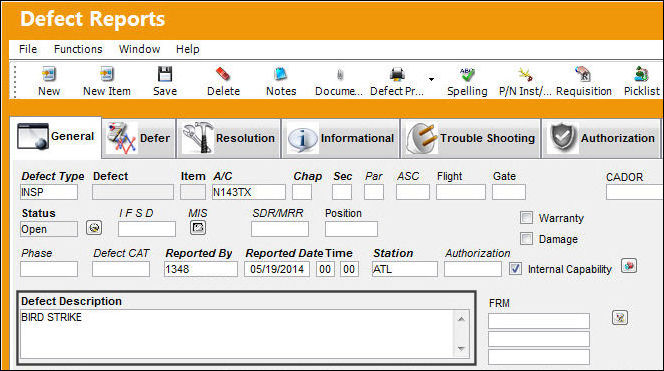Click the Status lookup button
Image resolution: width=664 pixels, height=371 pixels.
pyautogui.click(x=94, y=228)
